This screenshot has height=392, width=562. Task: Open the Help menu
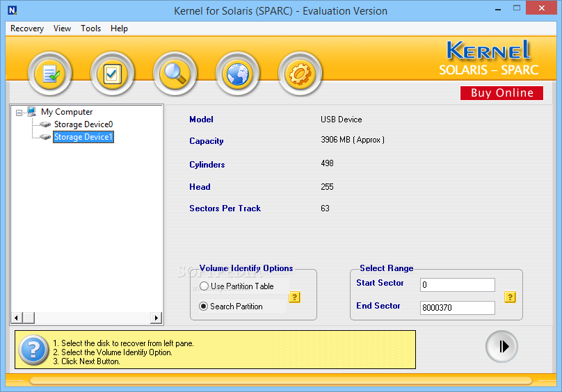119,28
